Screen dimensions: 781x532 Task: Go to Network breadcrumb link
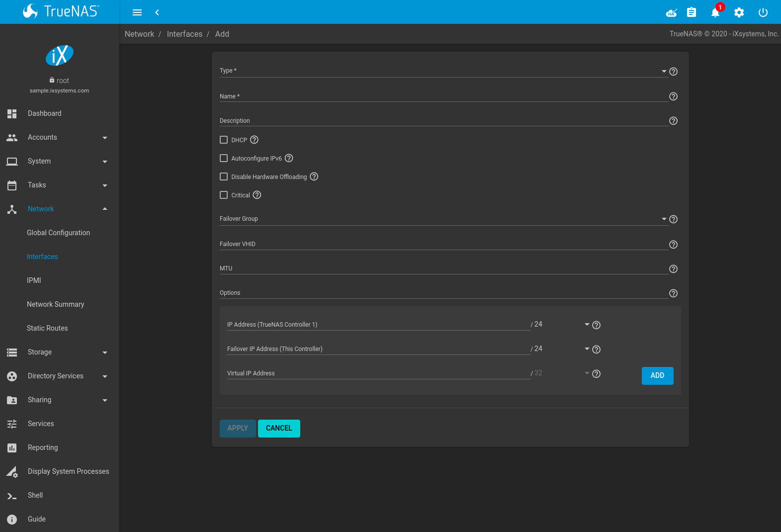coord(139,34)
